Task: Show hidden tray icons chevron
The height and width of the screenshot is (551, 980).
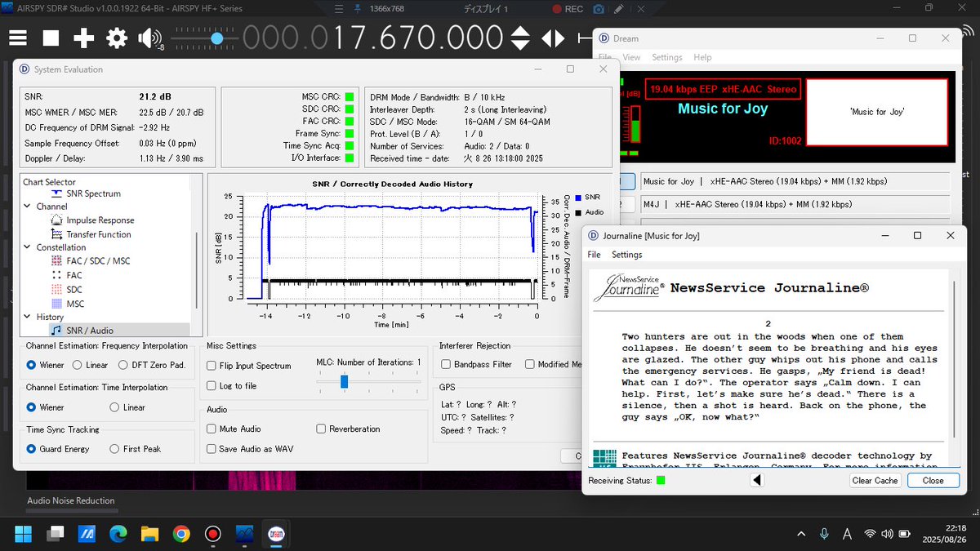Action: 802,534
